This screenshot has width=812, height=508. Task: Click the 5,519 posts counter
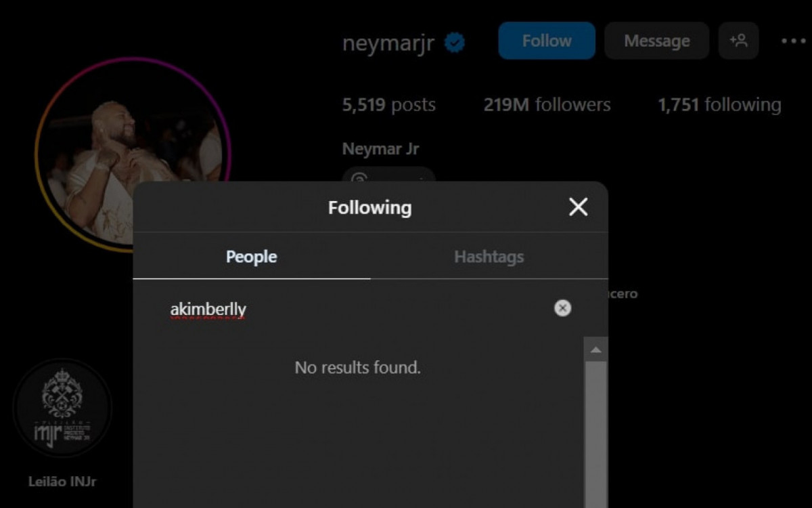click(388, 104)
